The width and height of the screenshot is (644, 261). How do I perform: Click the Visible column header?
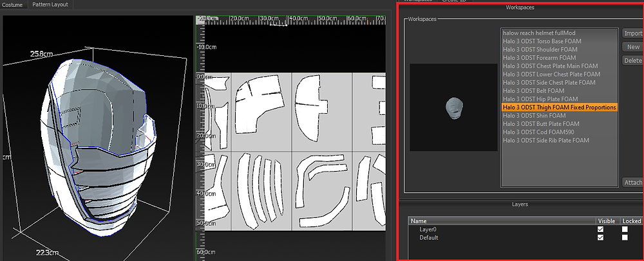coord(607,221)
